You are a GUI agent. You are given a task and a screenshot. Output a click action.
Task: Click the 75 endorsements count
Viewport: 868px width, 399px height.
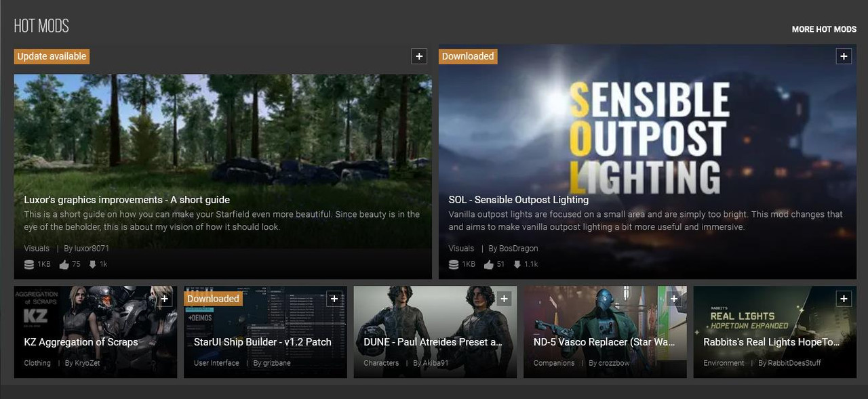[76, 264]
